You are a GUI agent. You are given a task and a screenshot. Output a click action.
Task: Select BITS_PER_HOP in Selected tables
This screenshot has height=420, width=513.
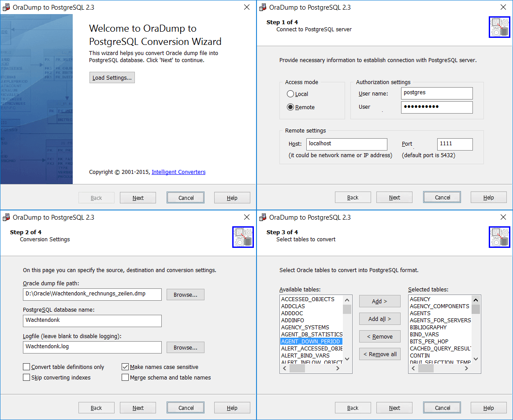coord(440,341)
